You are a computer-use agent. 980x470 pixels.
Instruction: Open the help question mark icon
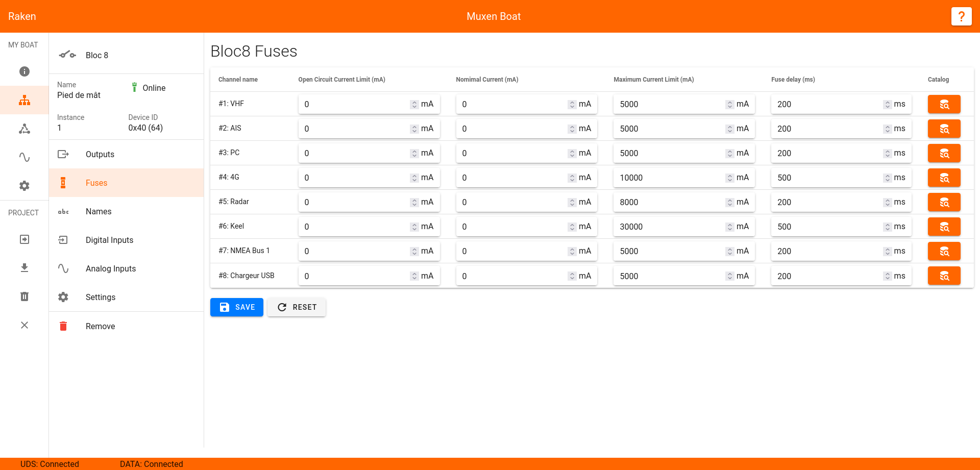coord(961,16)
